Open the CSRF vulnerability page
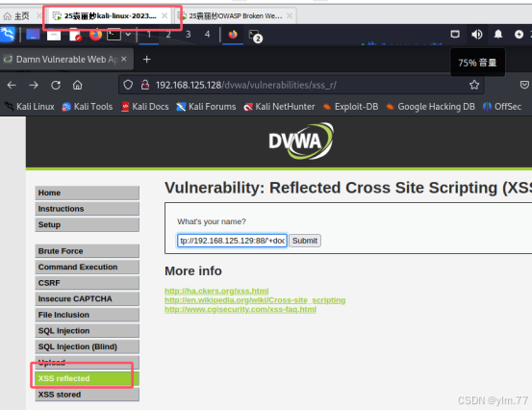The height and width of the screenshot is (411, 532). [x=88, y=283]
